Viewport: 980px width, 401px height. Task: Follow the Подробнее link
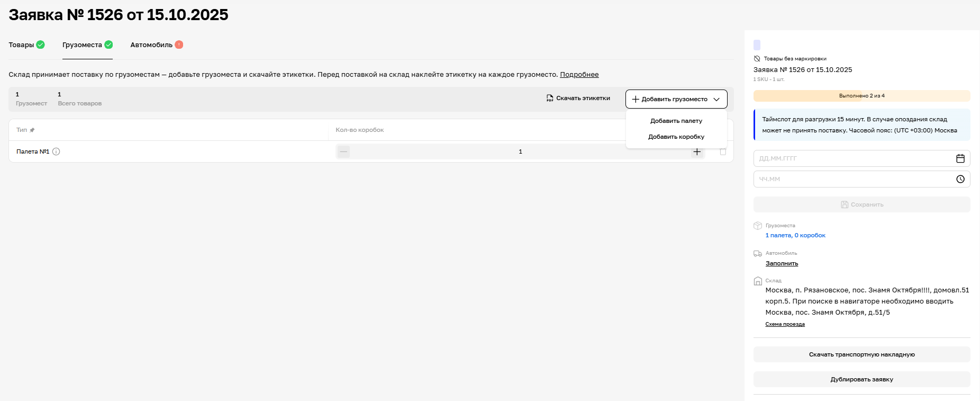pos(579,75)
